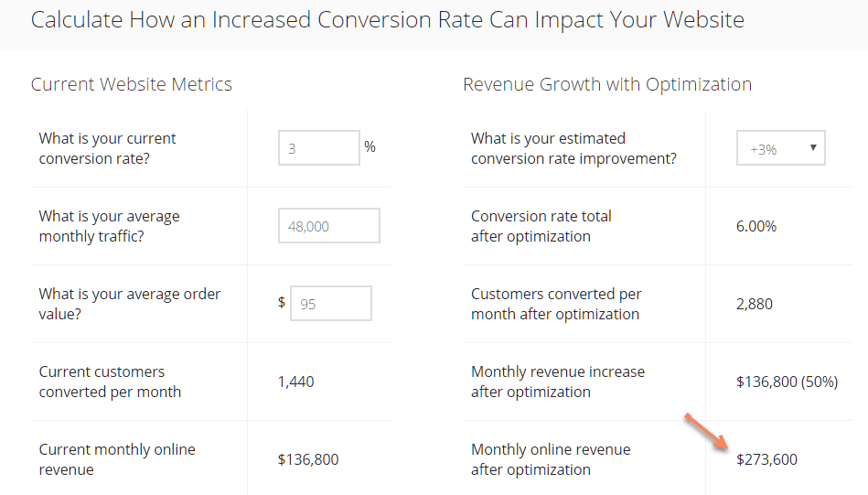This screenshot has width=868, height=495.
Task: Click the average order value input field
Action: [331, 304]
